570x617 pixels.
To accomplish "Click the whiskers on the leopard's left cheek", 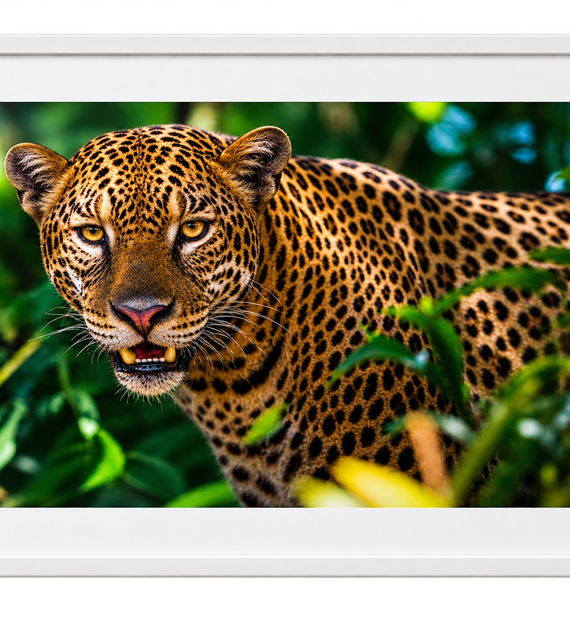I will click(x=67, y=331).
